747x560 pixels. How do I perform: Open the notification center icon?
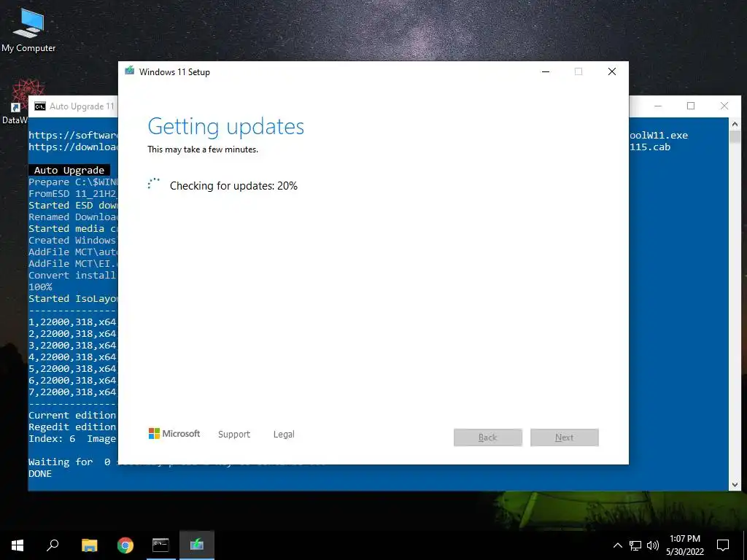[x=723, y=545]
